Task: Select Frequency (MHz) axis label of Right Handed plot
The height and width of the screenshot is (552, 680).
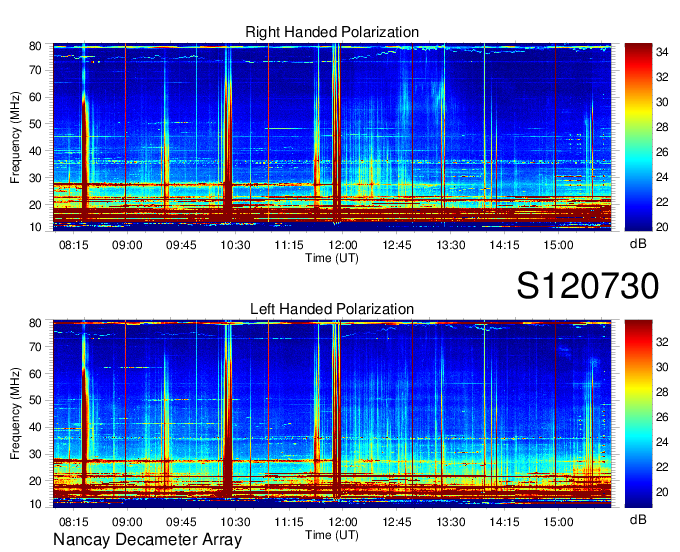Action: tap(15, 137)
